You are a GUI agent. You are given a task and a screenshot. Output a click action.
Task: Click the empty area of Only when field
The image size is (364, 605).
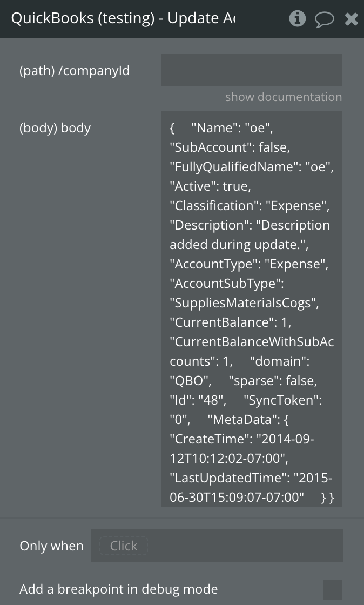coord(243,546)
